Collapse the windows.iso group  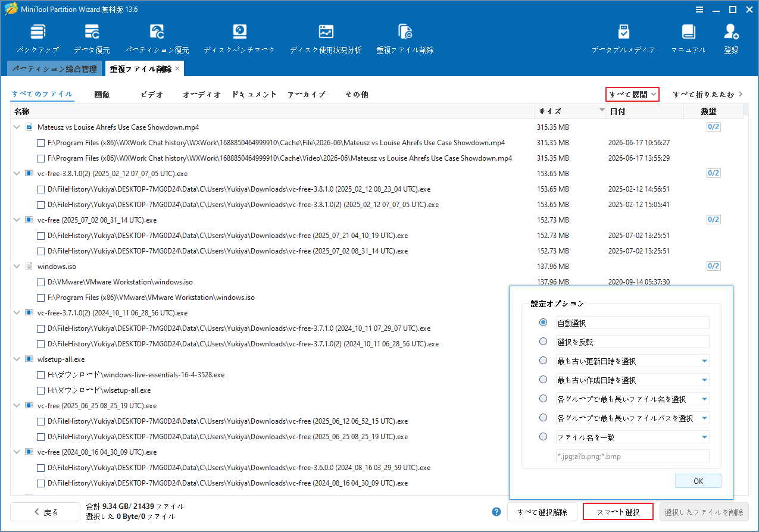coord(17,267)
